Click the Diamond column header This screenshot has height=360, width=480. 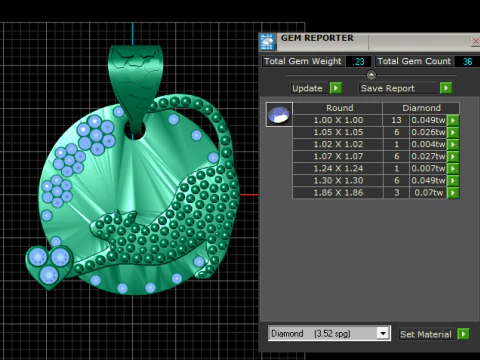(421, 108)
